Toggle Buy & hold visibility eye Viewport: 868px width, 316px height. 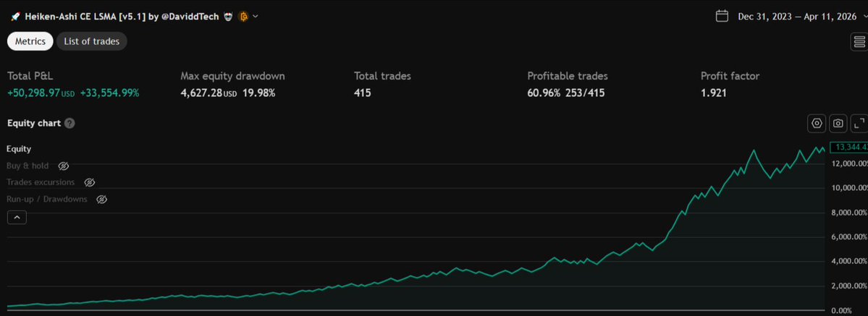63,166
